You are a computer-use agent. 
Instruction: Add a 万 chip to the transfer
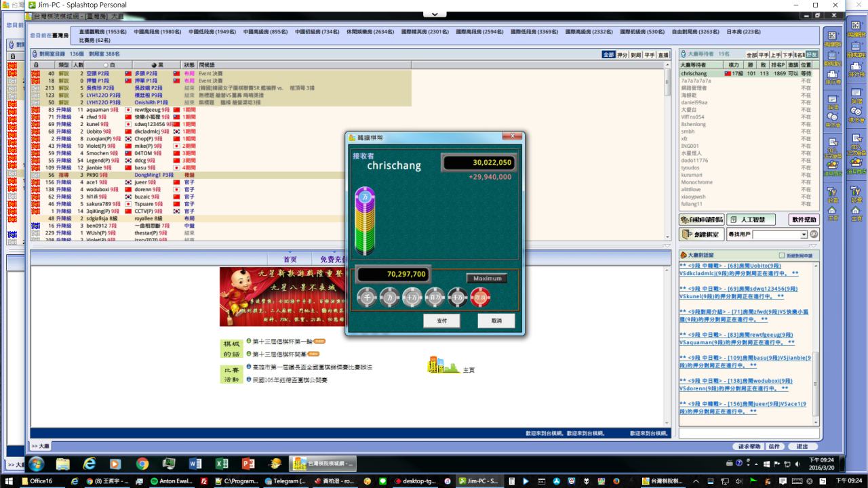point(389,296)
